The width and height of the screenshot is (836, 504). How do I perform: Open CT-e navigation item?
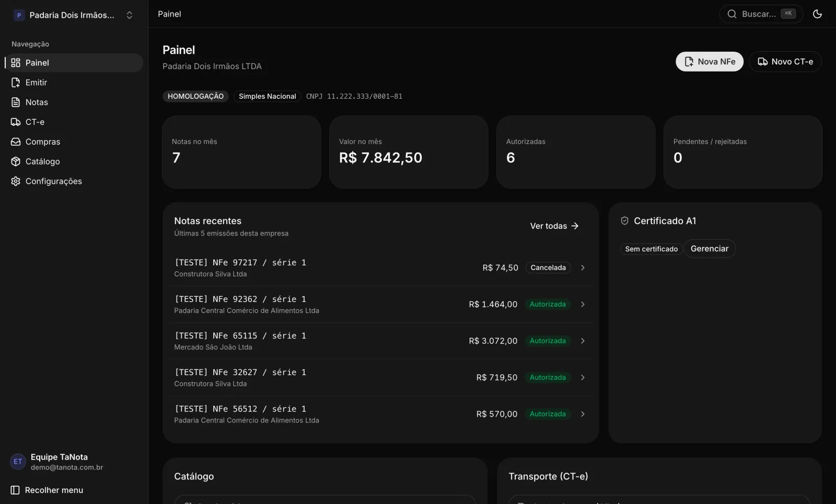click(x=74, y=122)
